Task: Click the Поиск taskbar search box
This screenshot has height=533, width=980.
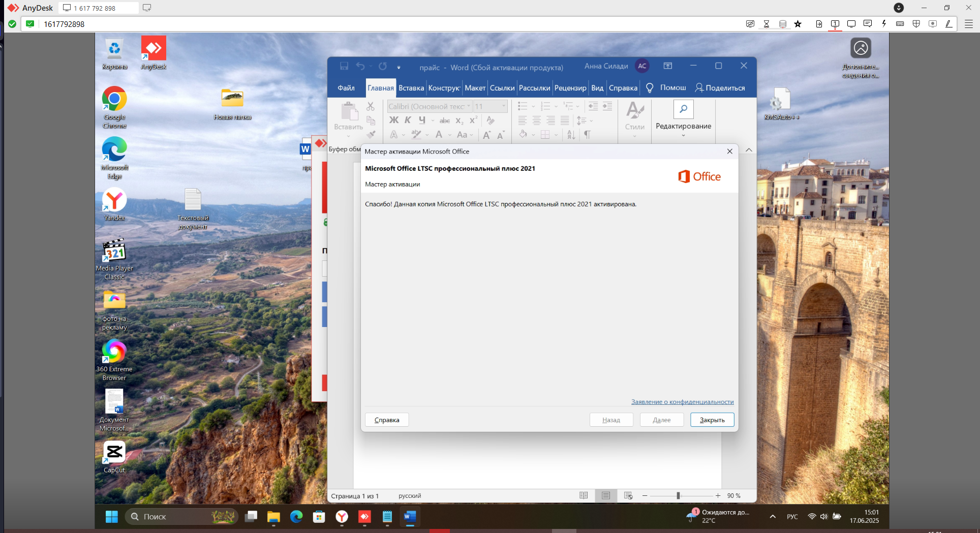Action: (x=181, y=517)
